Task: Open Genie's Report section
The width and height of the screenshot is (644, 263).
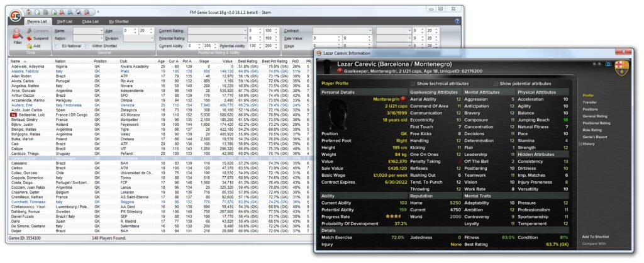Action: click(x=596, y=137)
